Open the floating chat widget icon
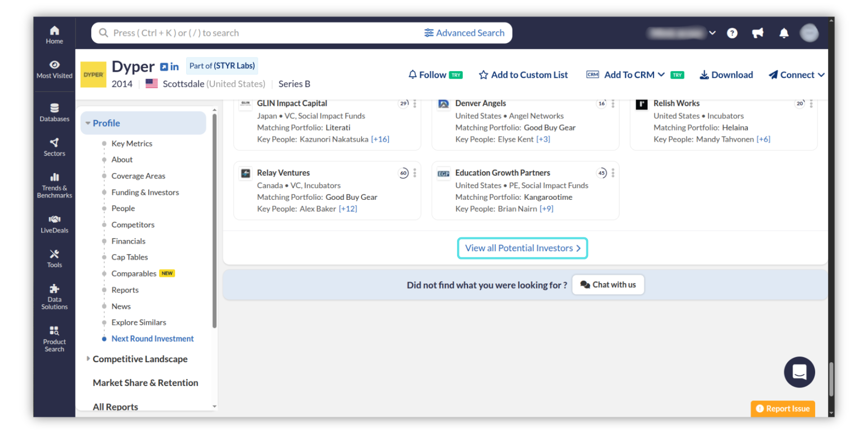 click(x=799, y=372)
